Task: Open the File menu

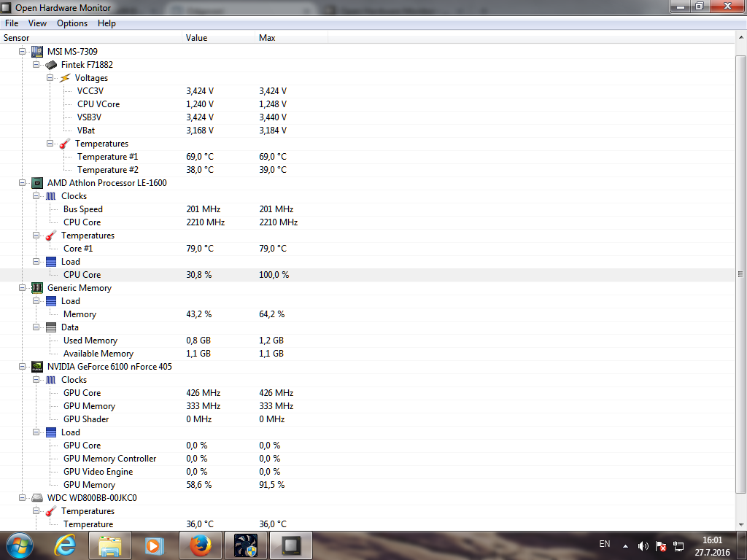Action: (12, 23)
